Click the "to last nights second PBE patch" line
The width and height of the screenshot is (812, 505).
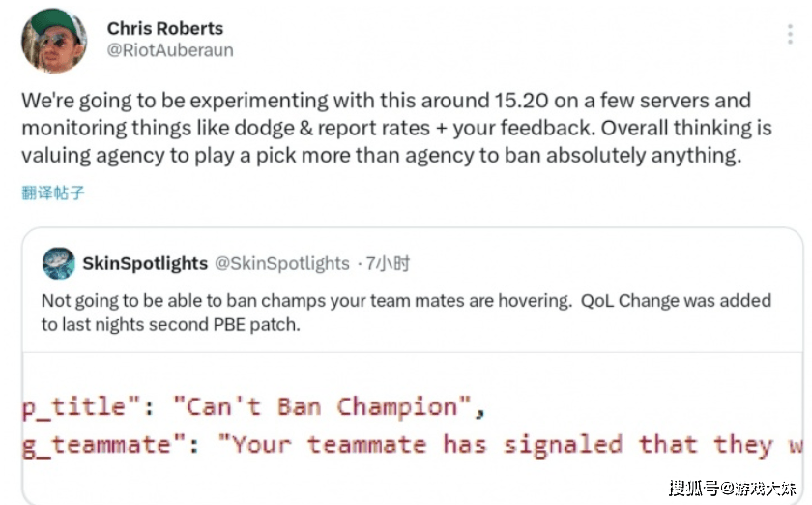click(x=170, y=324)
